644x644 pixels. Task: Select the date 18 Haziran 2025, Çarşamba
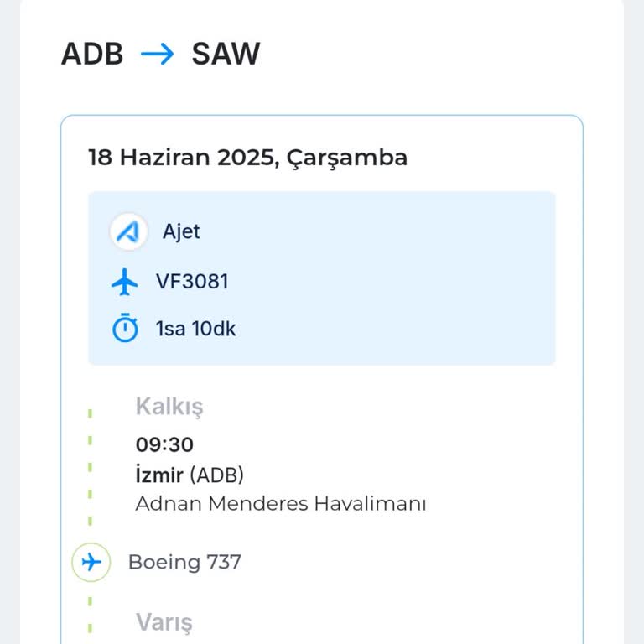(x=247, y=157)
